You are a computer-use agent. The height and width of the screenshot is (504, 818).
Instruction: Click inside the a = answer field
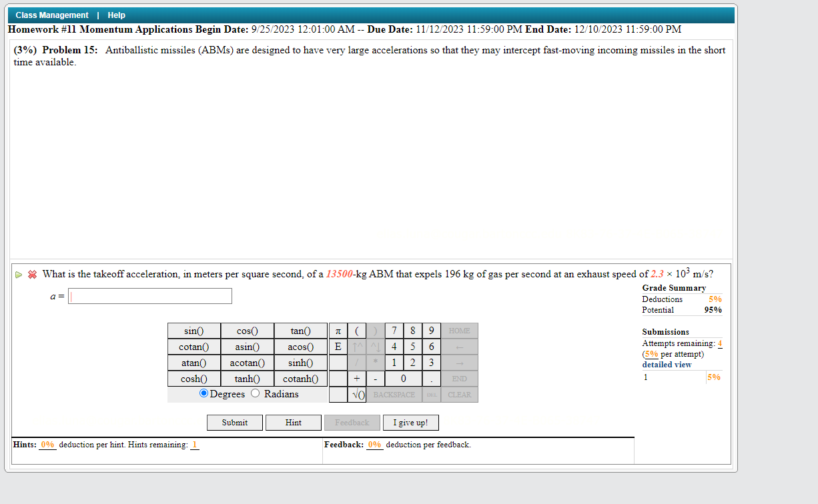pyautogui.click(x=149, y=295)
